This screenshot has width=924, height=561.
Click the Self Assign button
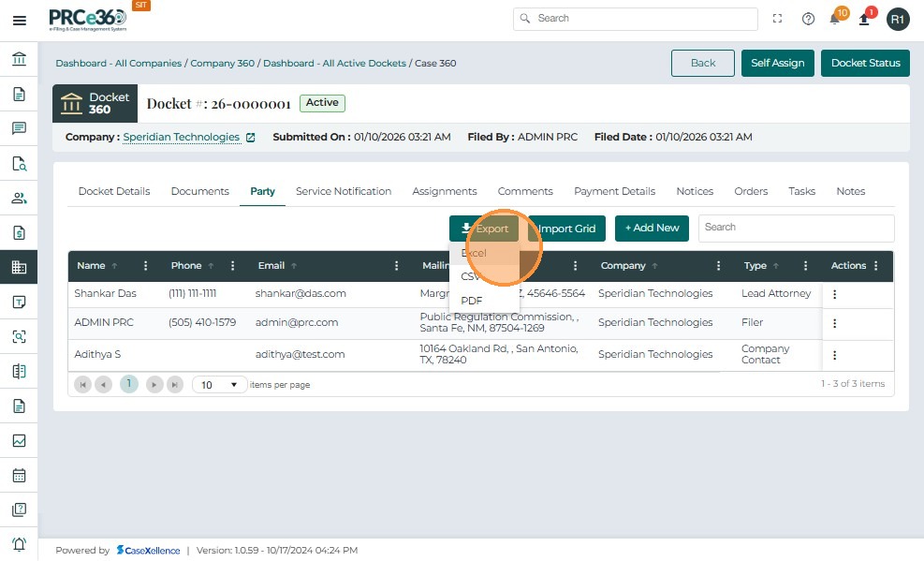click(777, 63)
